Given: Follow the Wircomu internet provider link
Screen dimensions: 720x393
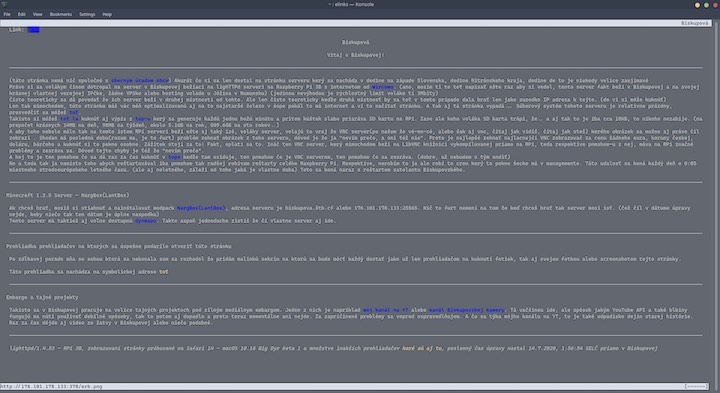Looking at the screenshot, I should tap(382, 87).
